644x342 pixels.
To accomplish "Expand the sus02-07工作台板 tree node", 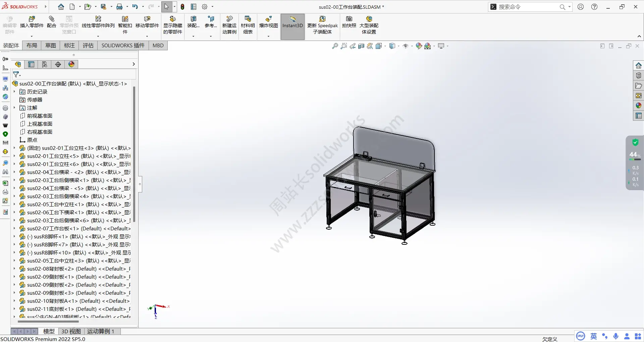I will [14, 228].
